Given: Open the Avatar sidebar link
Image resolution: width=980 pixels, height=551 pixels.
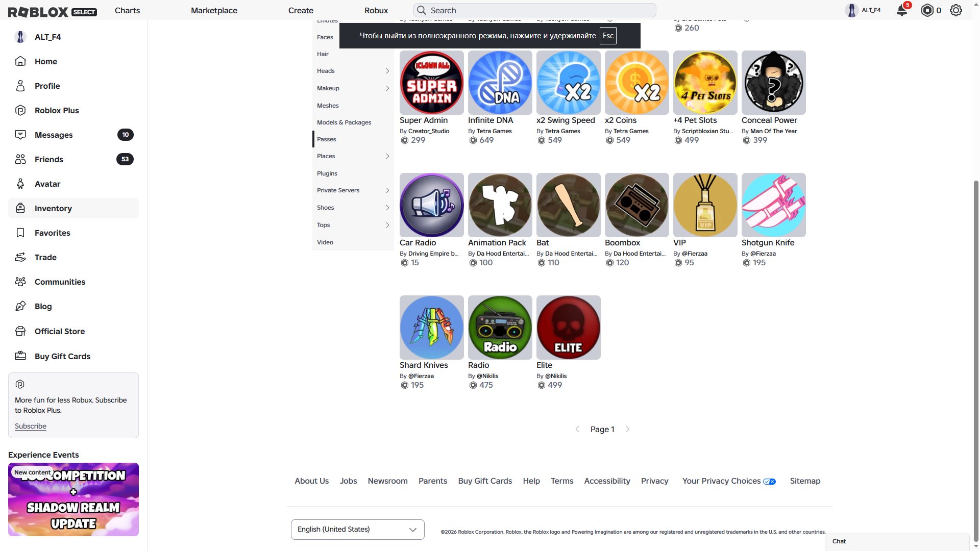Looking at the screenshot, I should tap(73, 184).
